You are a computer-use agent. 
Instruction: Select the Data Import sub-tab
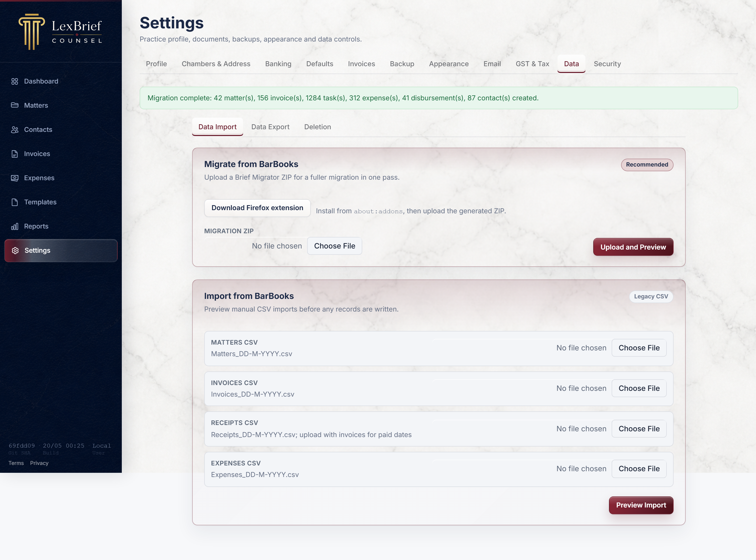(217, 127)
